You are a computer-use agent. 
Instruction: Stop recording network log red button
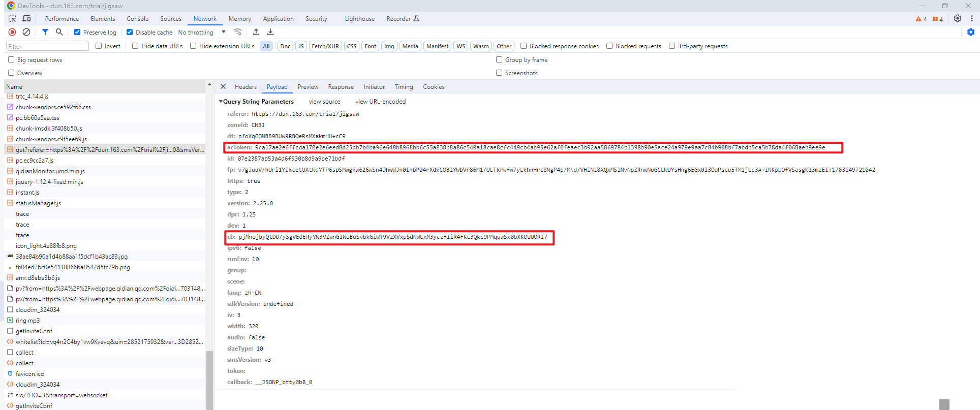click(12, 32)
